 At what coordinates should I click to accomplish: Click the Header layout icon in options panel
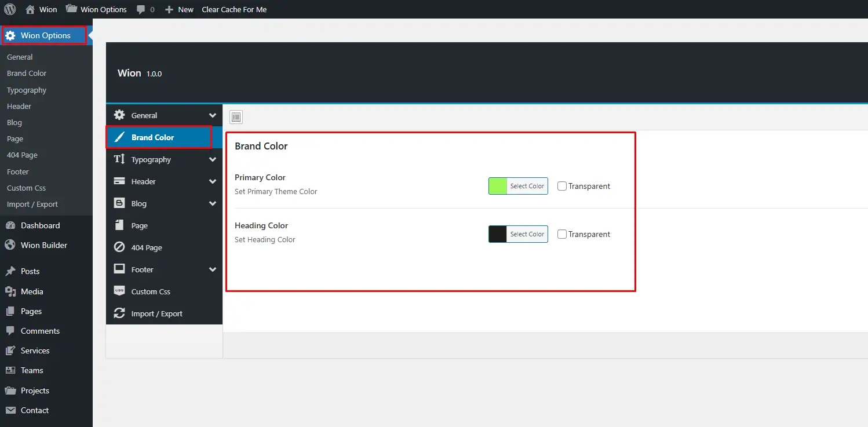119,181
